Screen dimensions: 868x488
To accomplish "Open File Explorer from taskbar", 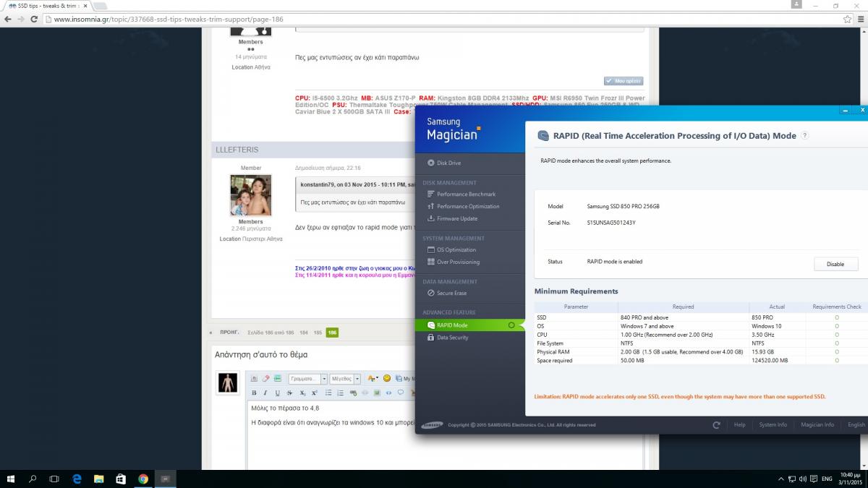I will pos(98,479).
